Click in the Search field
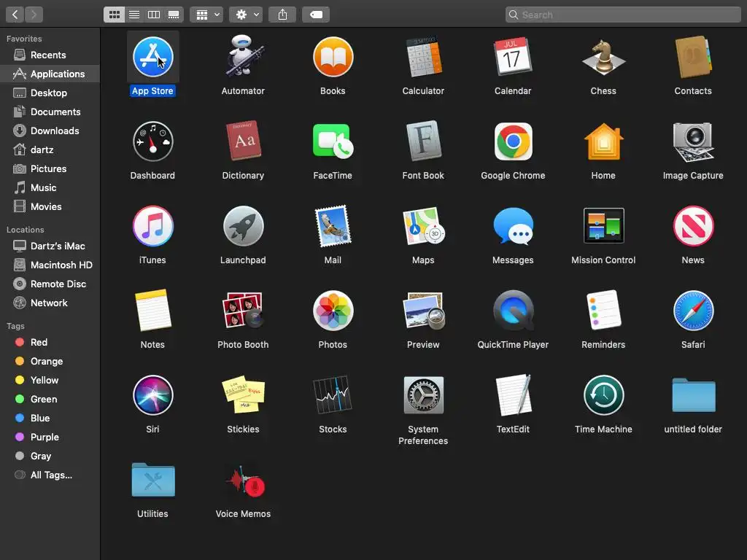This screenshot has height=560, width=747. [x=623, y=15]
